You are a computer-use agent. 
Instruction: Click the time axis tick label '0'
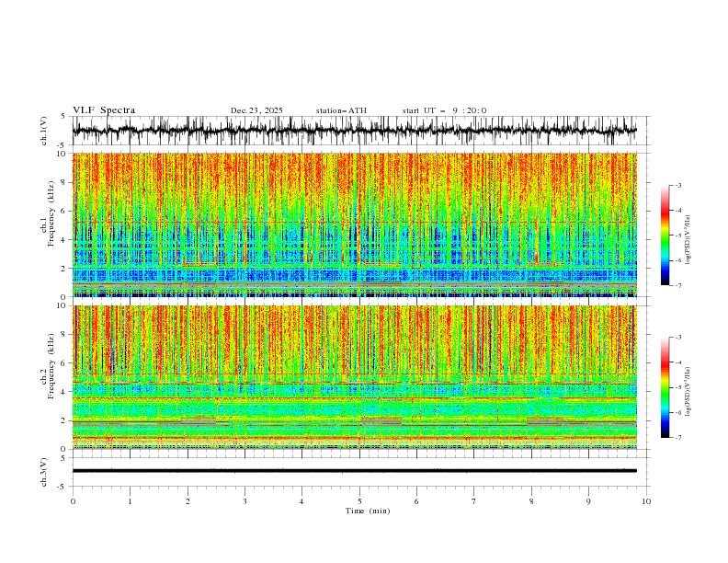[x=73, y=501]
